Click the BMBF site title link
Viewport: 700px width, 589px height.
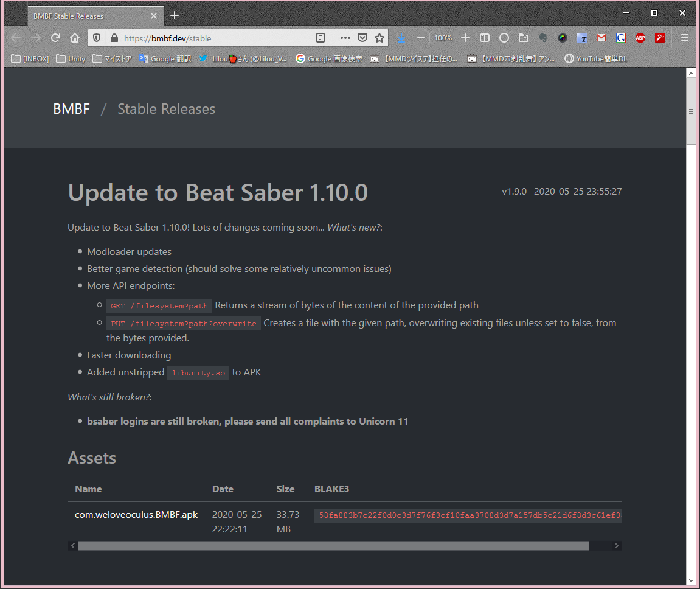[x=71, y=109]
